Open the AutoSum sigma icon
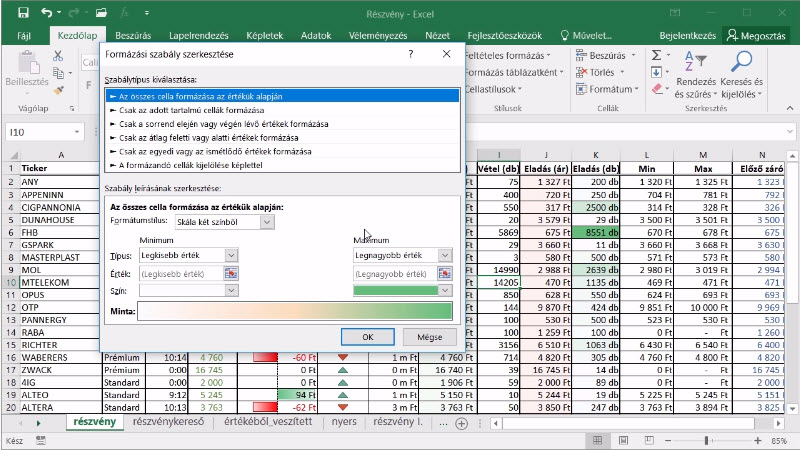 pos(657,55)
